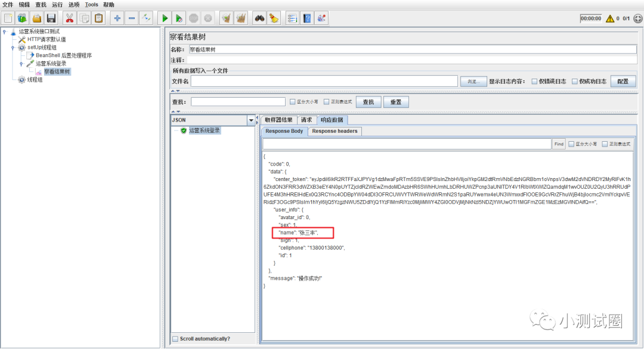Click the greyed Stop icon
Image resolution: width=644 pixels, height=349 pixels.
pyautogui.click(x=193, y=18)
